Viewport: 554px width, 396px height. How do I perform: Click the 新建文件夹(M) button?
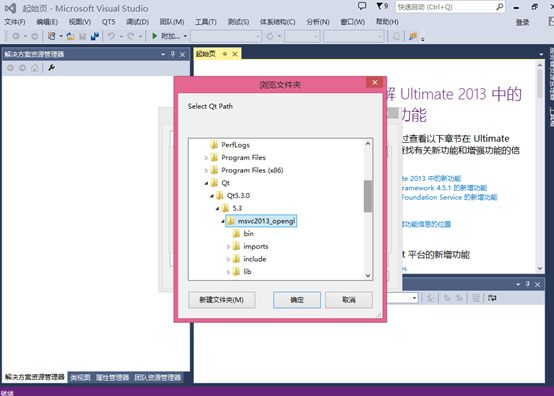click(x=222, y=300)
